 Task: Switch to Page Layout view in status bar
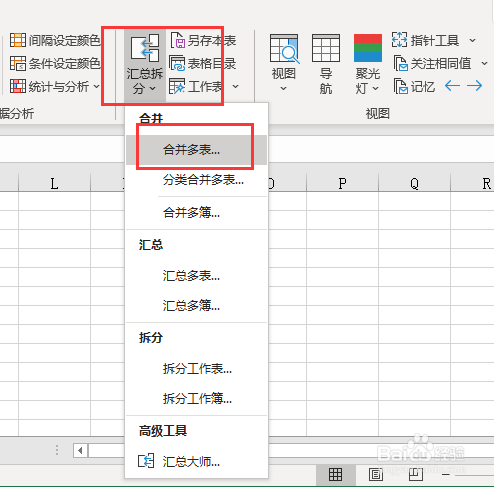click(376, 475)
